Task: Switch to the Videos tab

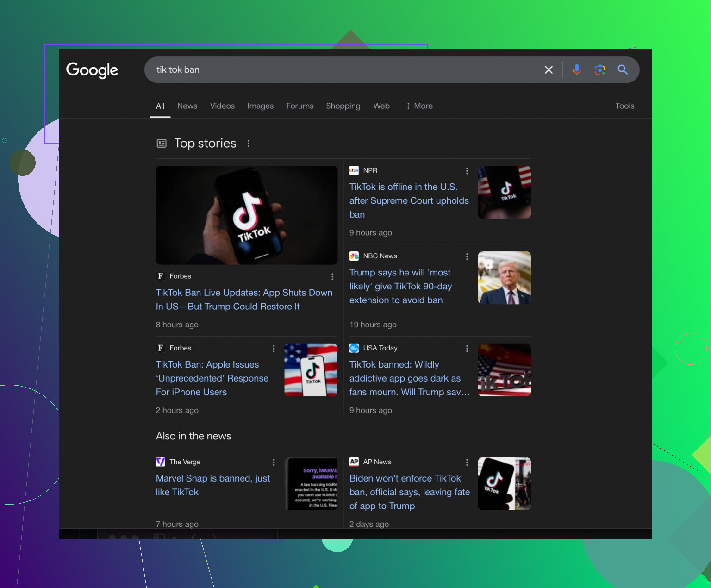Action: click(x=222, y=106)
